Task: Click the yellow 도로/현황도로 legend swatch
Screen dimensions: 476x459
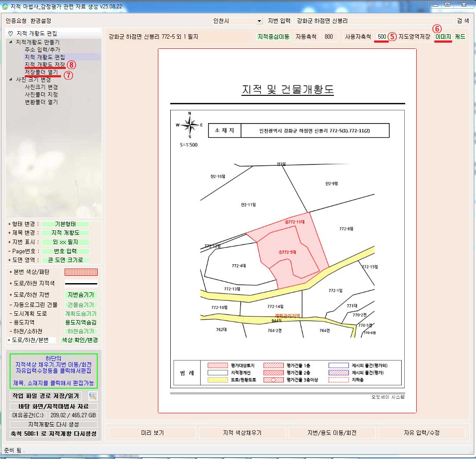Action: click(x=217, y=380)
